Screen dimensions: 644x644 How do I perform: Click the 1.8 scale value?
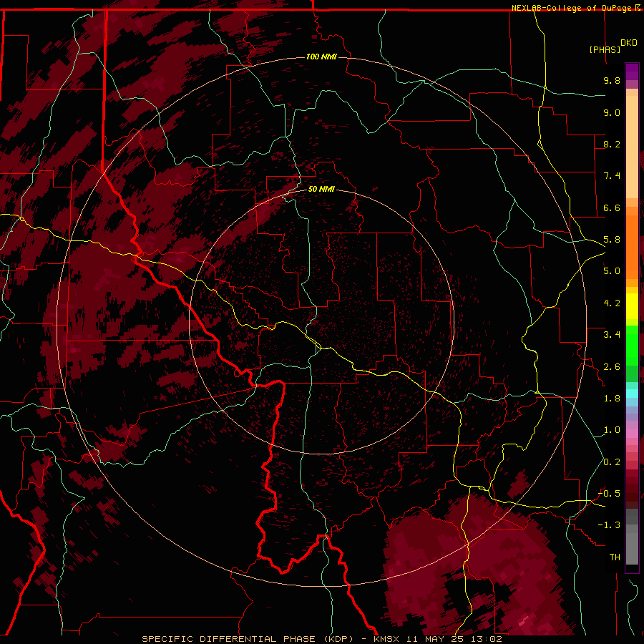(x=612, y=399)
